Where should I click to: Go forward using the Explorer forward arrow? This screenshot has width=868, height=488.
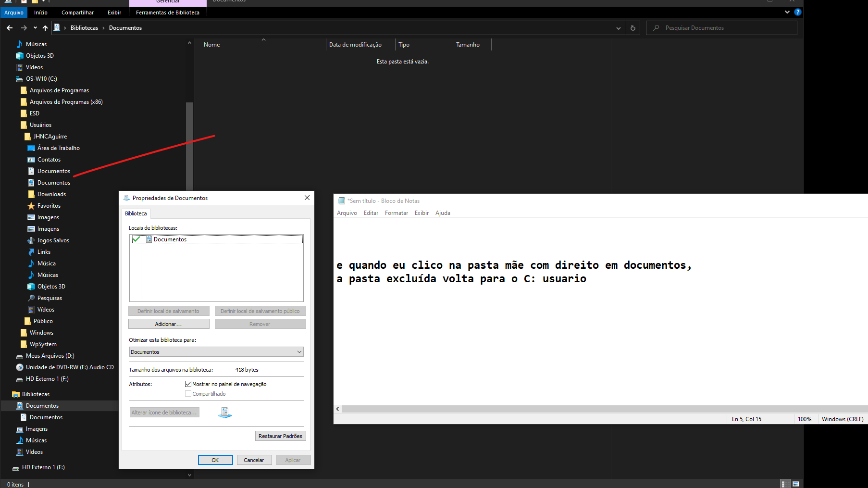point(24,28)
